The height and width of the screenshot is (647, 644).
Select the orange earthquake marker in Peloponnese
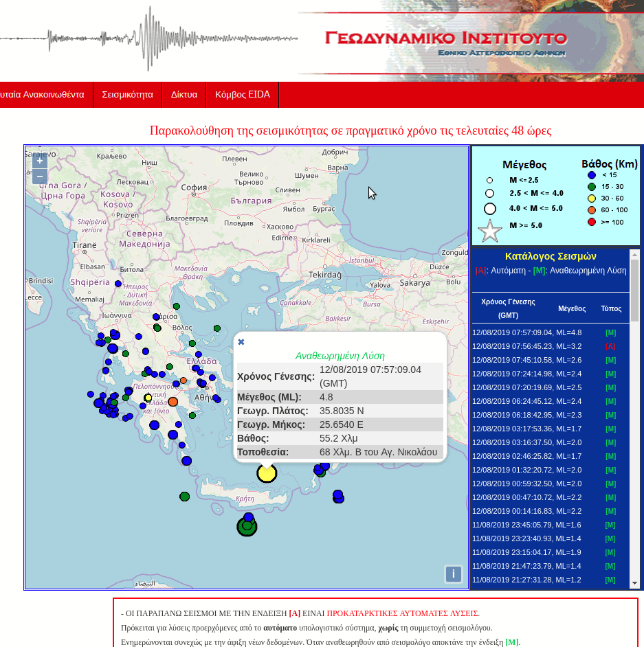click(x=173, y=401)
